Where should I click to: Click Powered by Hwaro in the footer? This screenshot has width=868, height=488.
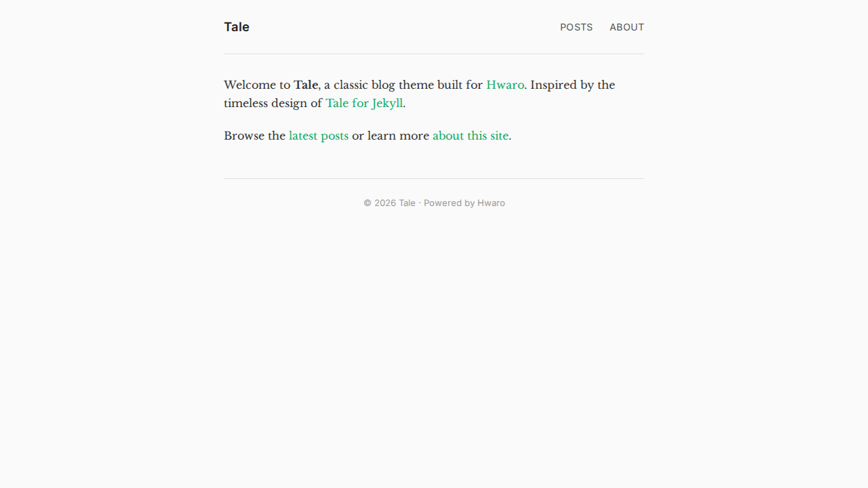pos(491,203)
